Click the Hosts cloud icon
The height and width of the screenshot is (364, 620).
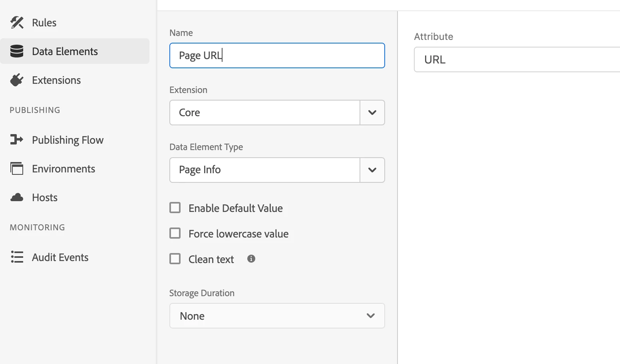tap(17, 198)
